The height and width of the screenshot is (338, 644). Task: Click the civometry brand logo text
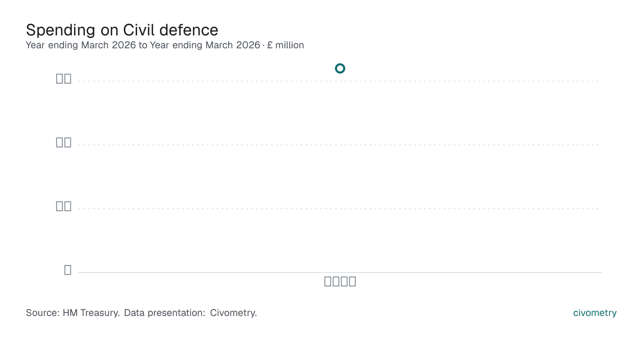595,313
